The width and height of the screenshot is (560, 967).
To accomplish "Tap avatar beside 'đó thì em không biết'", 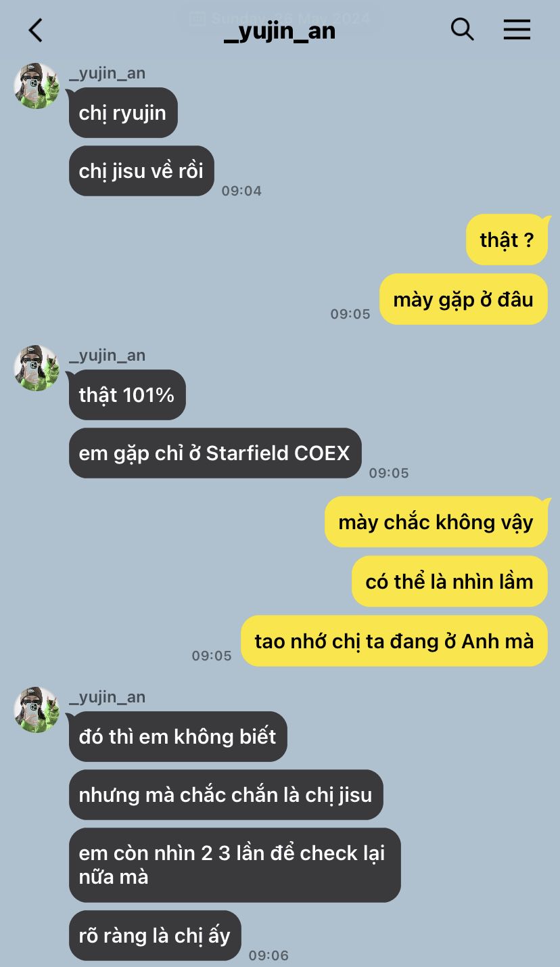I will (37, 710).
